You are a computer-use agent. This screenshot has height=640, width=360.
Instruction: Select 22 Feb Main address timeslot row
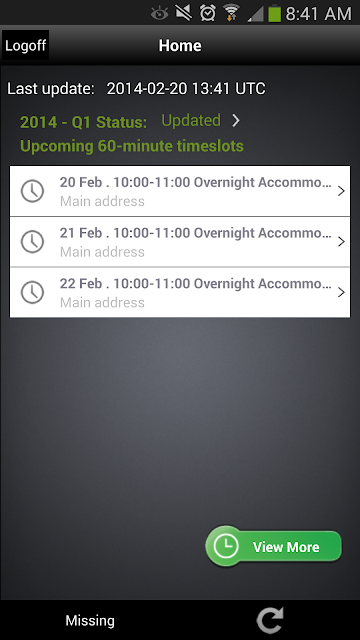click(180, 292)
